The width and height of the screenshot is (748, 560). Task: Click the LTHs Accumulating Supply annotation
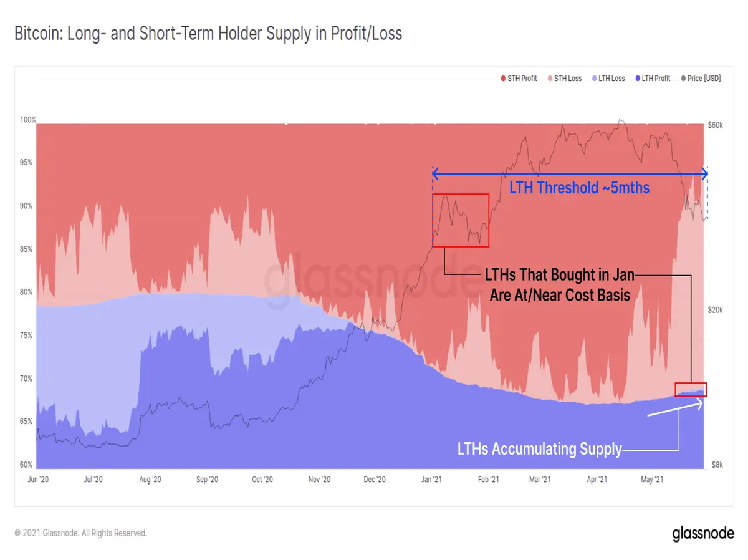[x=540, y=449]
